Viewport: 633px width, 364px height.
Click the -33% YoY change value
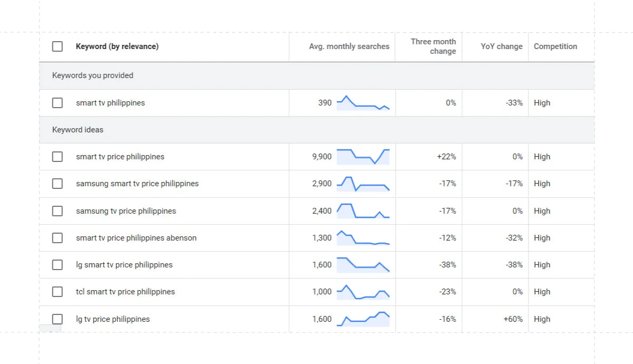[514, 103]
